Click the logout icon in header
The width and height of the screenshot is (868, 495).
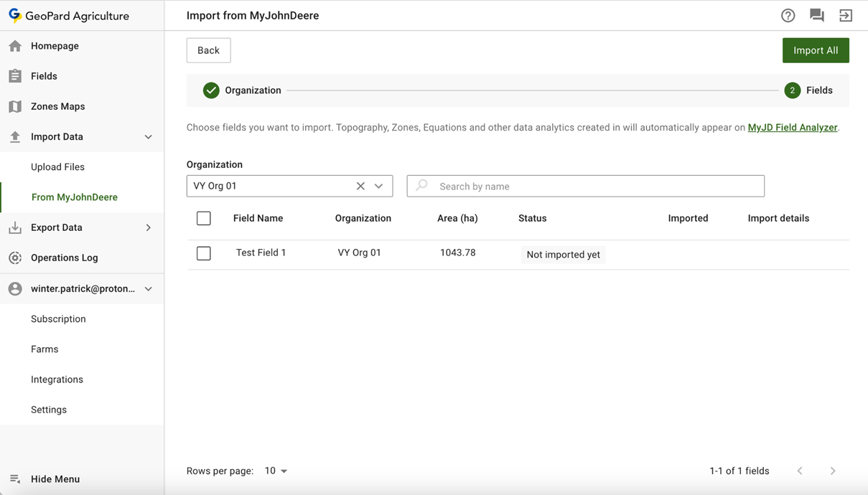click(845, 15)
